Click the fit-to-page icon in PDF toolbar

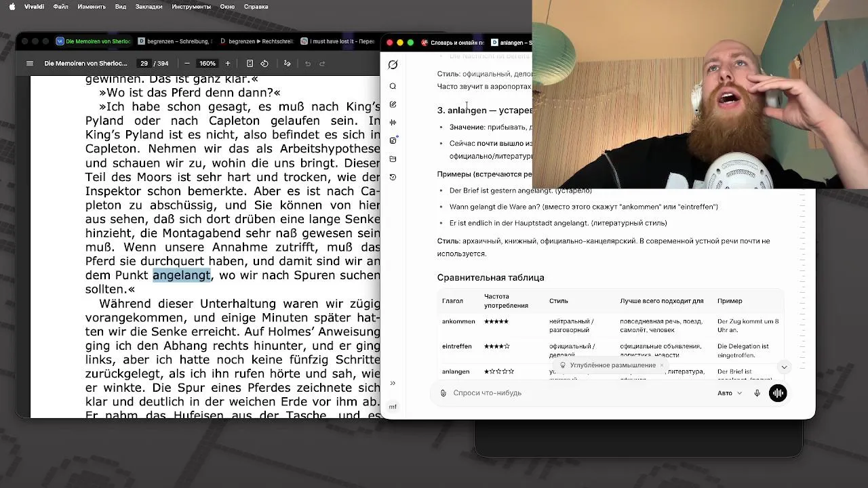pos(250,63)
